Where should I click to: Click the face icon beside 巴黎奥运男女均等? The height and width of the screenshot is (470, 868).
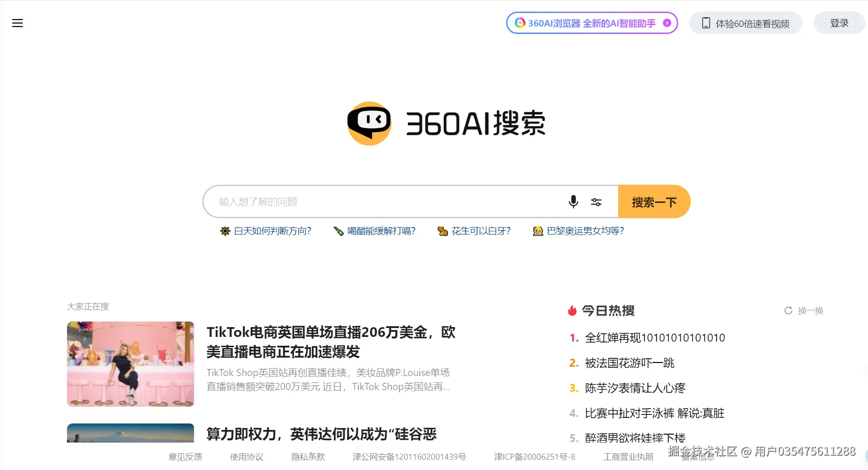538,231
